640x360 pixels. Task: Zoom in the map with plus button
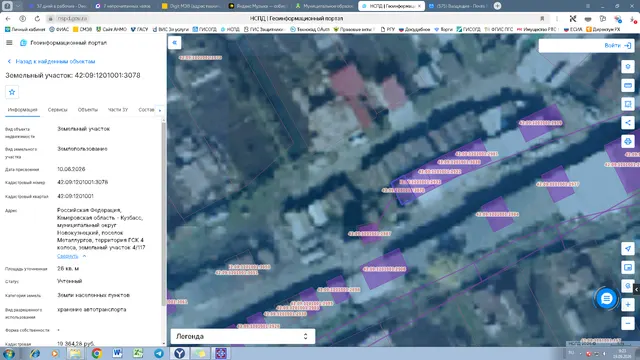[x=628, y=304]
